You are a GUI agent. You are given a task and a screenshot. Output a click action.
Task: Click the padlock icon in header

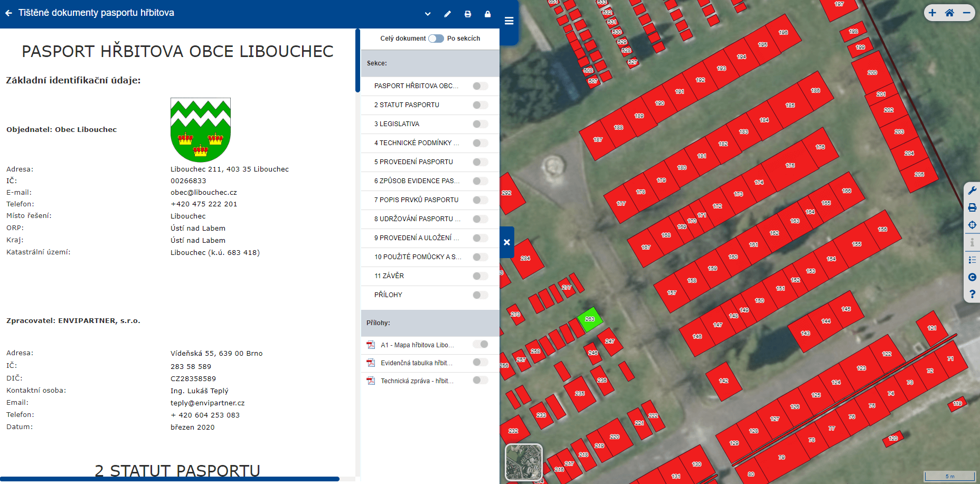click(x=487, y=14)
